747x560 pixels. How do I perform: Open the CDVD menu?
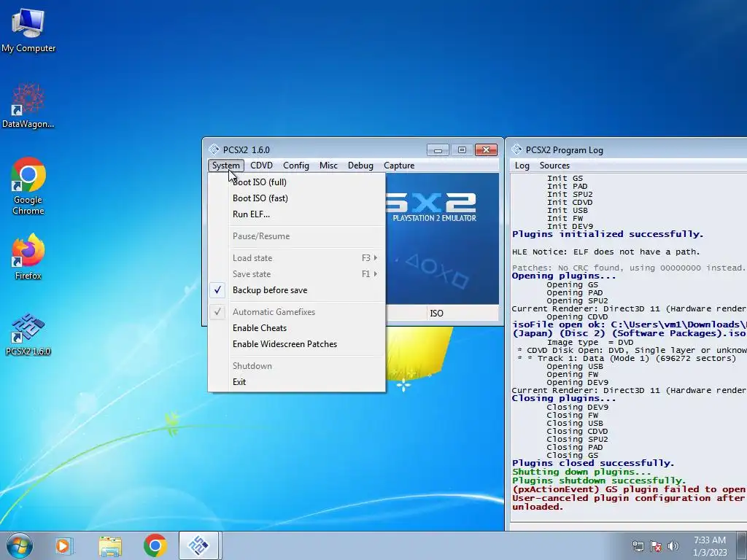point(262,166)
